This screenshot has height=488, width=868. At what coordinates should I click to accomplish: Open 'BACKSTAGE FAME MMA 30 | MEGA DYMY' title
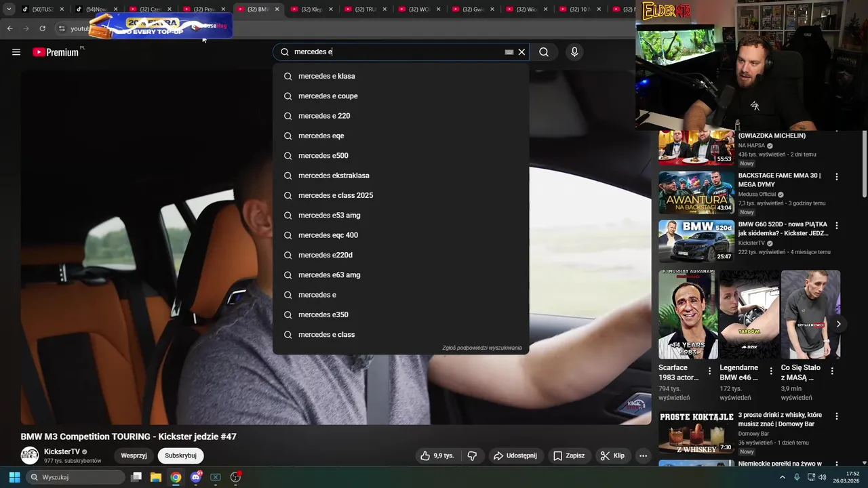[x=779, y=180]
